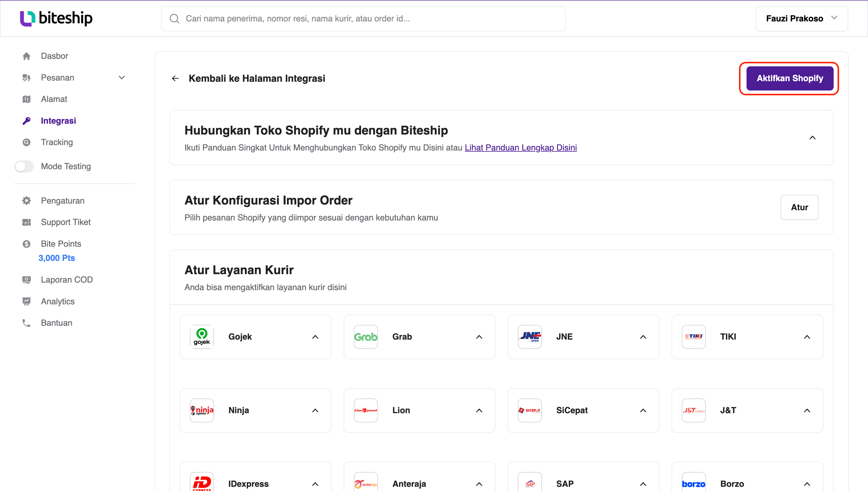Click the Atur Layanan Kurir heading
Screen dimensions: 868x491
[x=239, y=270]
